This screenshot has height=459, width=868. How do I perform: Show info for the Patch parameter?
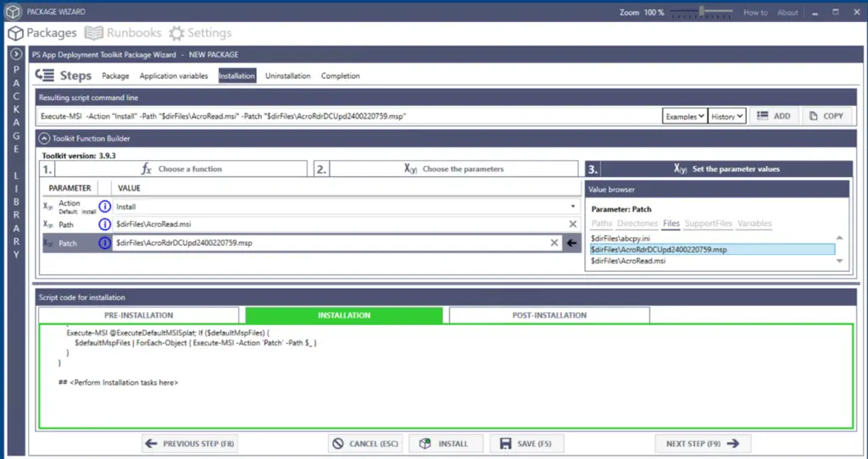104,243
